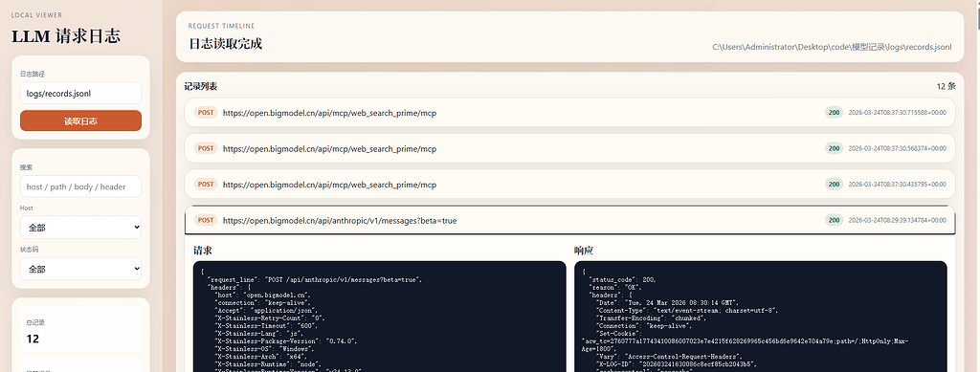Click the 总记录 count card showing 12
The image size is (980, 372).
point(80,330)
